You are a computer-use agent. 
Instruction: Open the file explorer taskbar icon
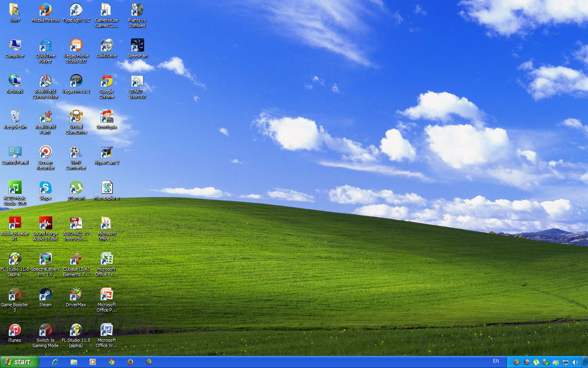[74, 362]
